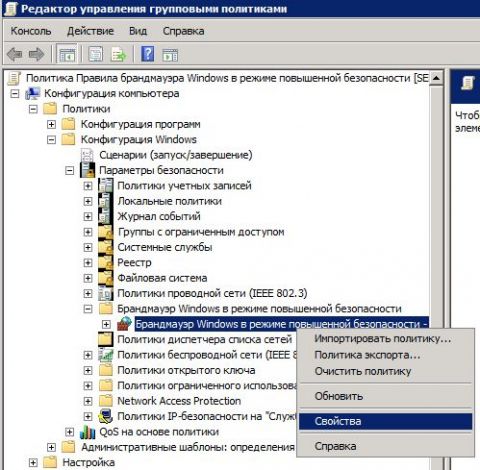
Task: Open the Справка menu in the menu bar
Action: pos(183,31)
